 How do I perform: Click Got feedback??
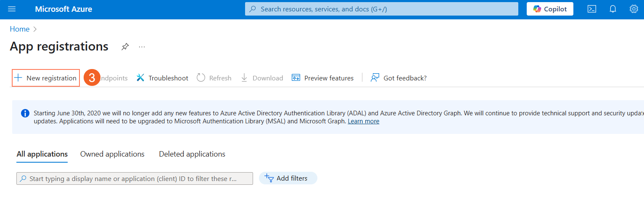point(399,78)
